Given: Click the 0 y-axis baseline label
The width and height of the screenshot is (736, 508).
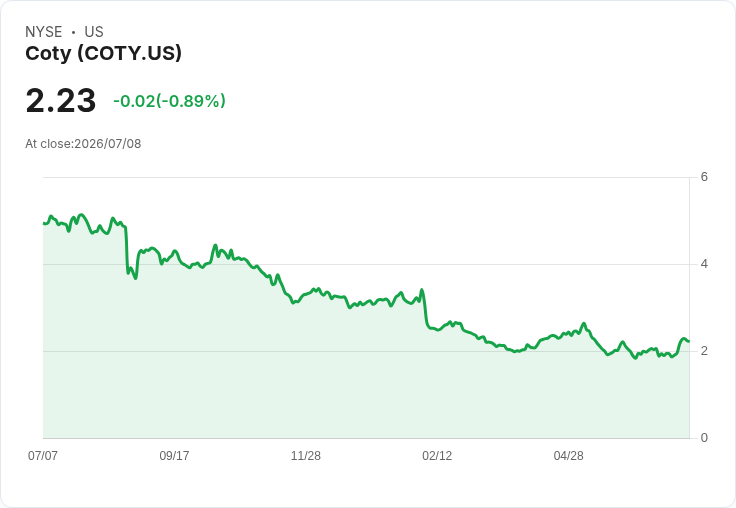Looking at the screenshot, I should point(704,438).
